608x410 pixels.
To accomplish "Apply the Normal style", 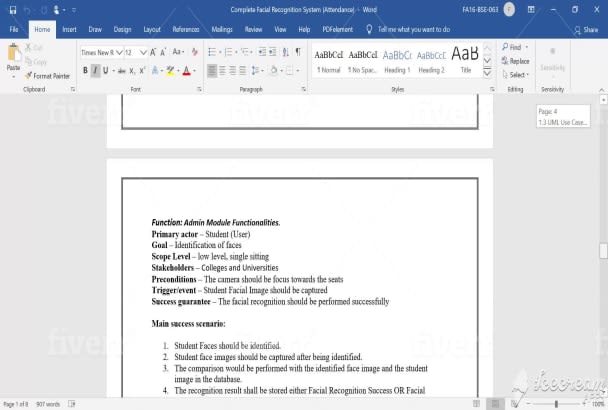I will [x=328, y=61].
